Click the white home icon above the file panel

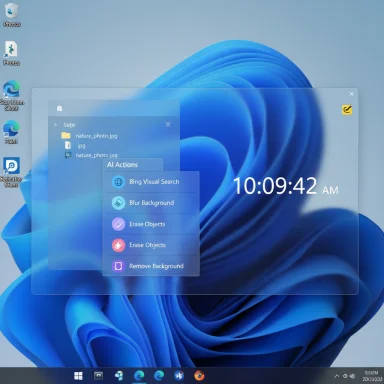[x=59, y=108]
